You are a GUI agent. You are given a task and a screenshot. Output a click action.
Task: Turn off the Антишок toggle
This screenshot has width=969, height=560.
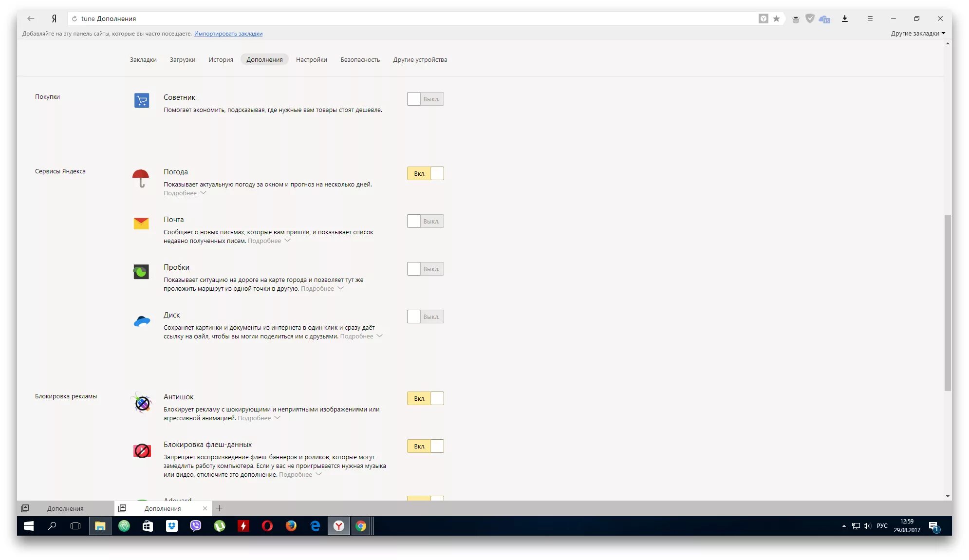(425, 398)
